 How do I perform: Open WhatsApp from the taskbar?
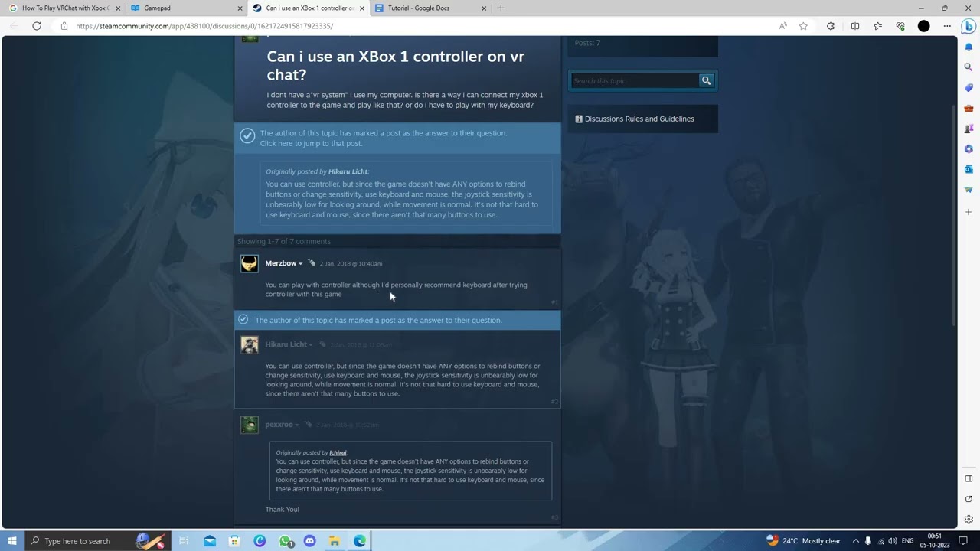[285, 541]
